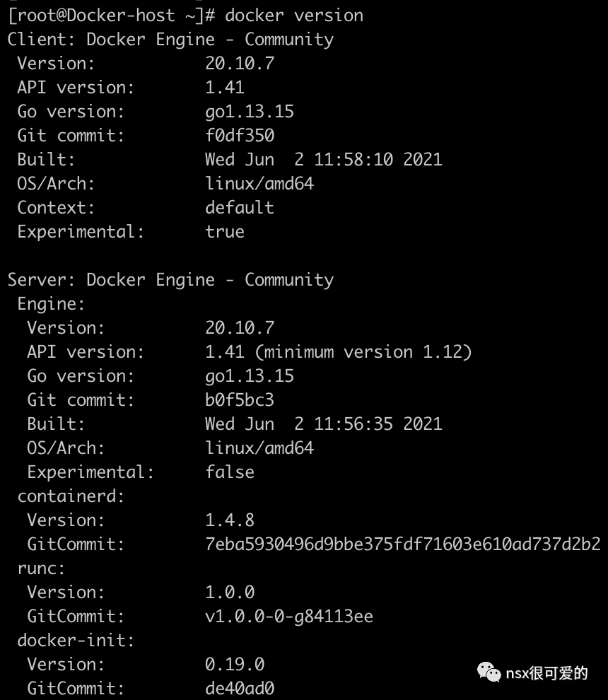Click the 'Engine:' section label
The height and width of the screenshot is (700, 608).
(51, 303)
